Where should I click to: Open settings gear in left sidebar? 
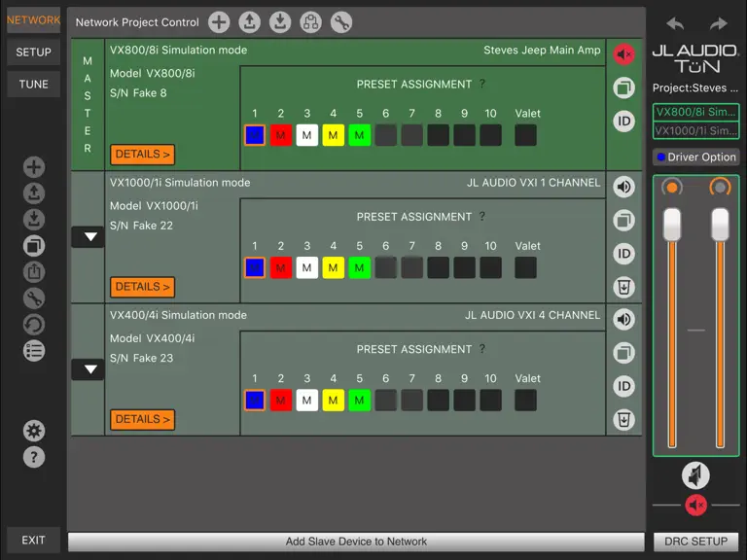tap(34, 431)
